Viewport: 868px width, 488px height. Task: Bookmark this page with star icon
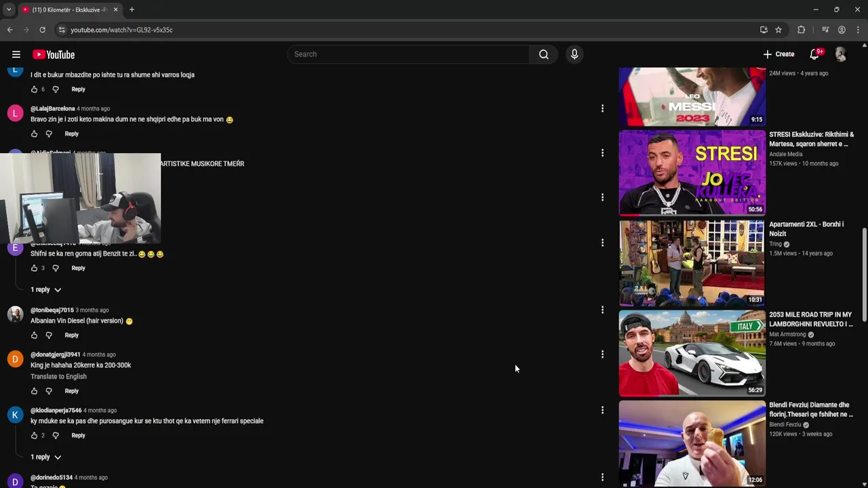tap(778, 30)
